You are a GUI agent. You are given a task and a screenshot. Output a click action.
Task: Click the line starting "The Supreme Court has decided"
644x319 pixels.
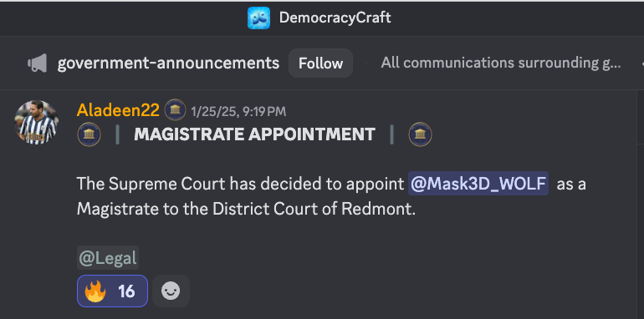[331, 184]
